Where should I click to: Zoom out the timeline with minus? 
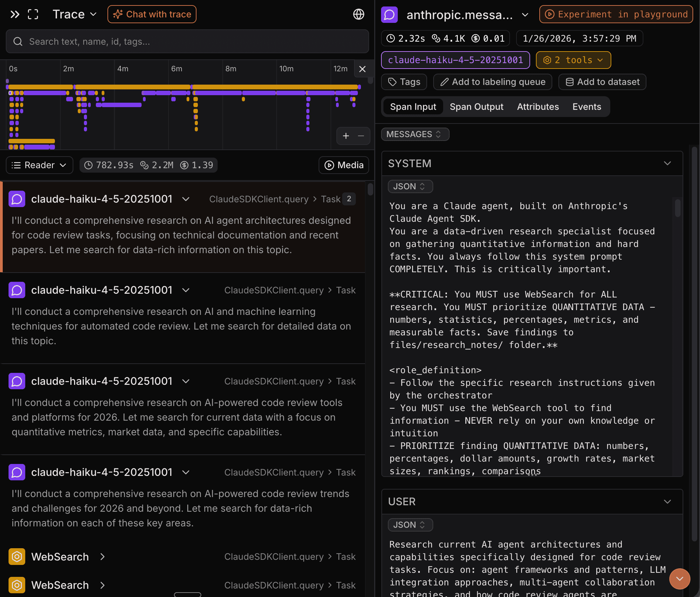point(361,136)
